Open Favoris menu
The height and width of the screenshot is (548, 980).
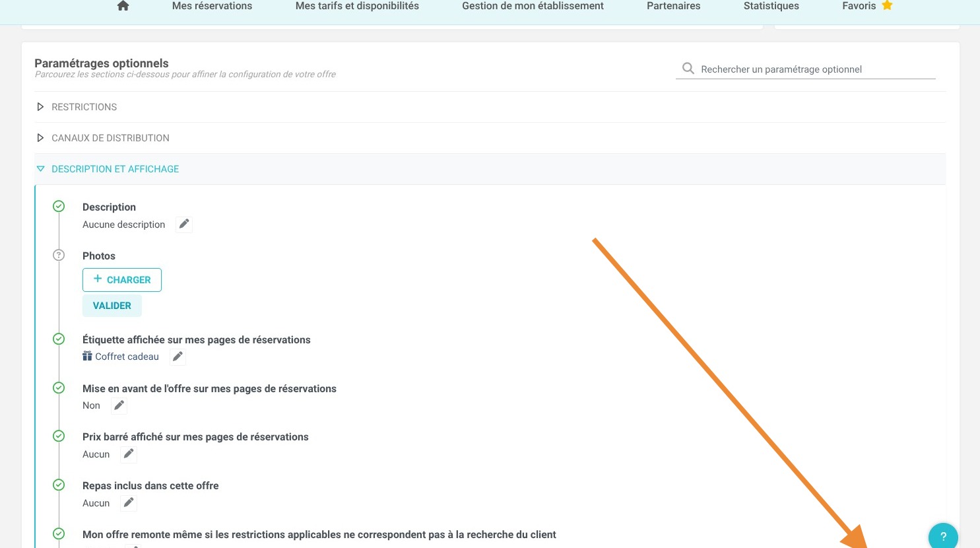coord(859,6)
